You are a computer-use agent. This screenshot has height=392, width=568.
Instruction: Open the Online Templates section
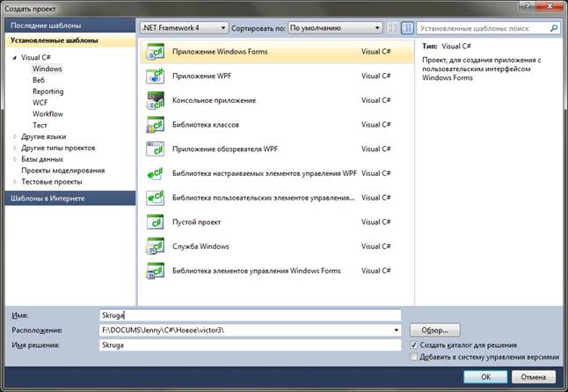(44, 199)
